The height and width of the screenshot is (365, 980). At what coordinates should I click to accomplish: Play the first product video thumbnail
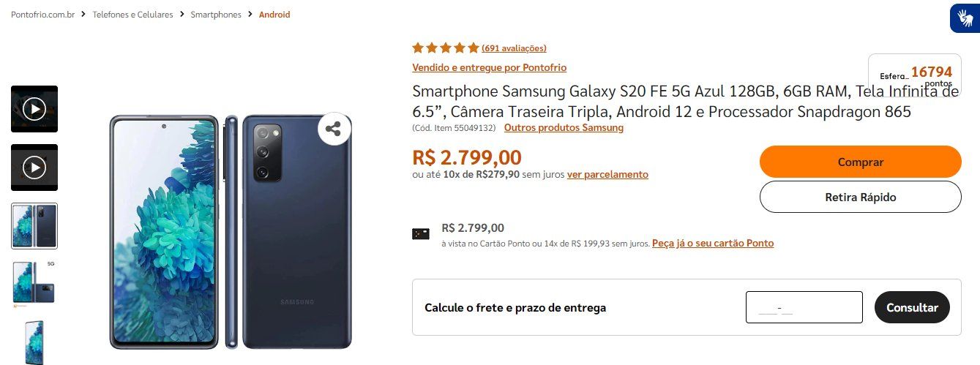point(34,109)
